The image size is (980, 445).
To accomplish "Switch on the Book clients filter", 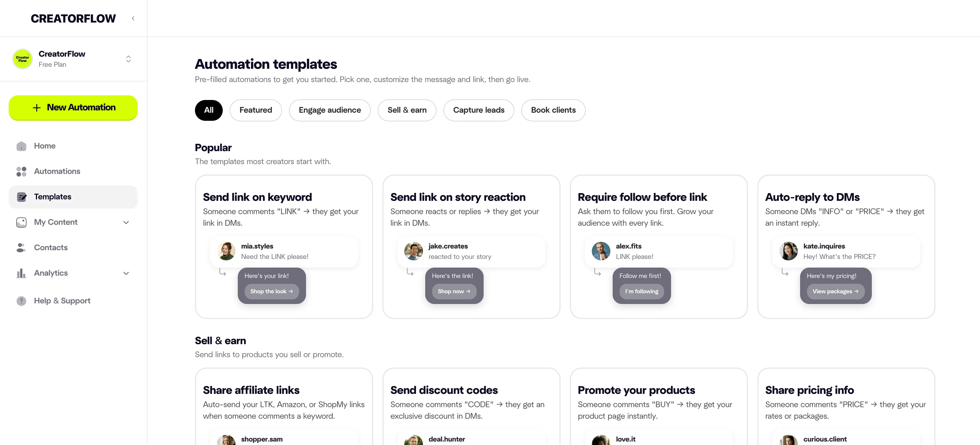I will [x=553, y=110].
